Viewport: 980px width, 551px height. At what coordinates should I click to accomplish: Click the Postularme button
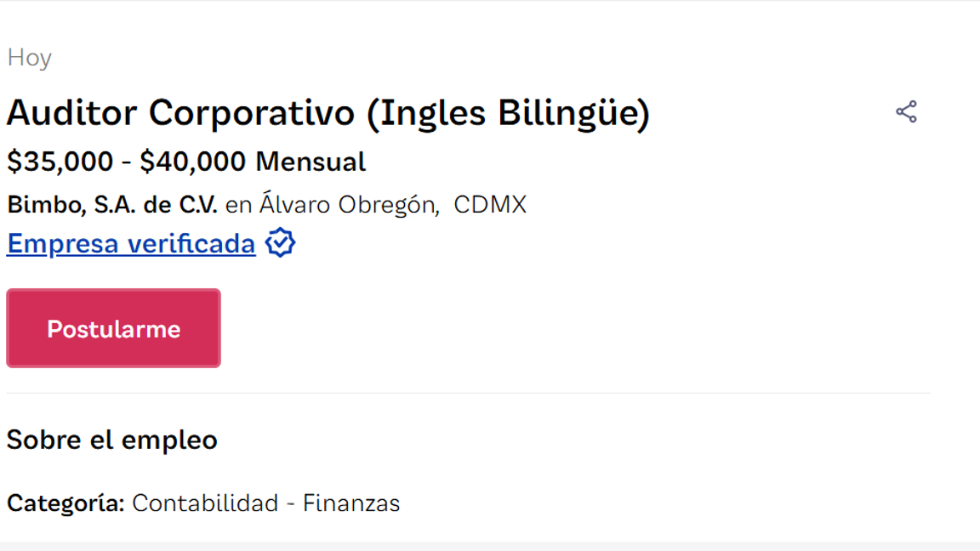112,328
